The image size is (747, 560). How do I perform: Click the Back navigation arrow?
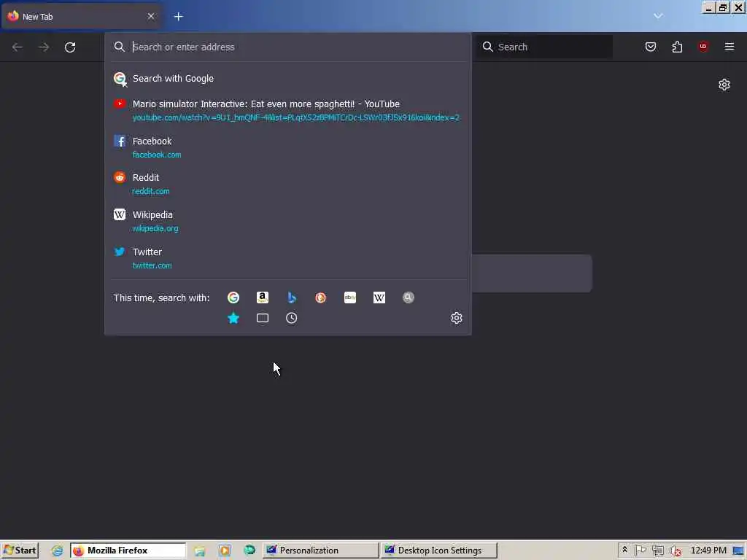tap(18, 47)
